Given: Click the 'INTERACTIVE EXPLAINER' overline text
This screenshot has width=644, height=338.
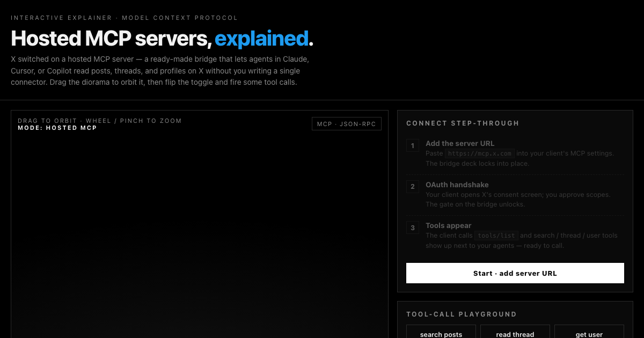Looking at the screenshot, I should tap(62, 18).
